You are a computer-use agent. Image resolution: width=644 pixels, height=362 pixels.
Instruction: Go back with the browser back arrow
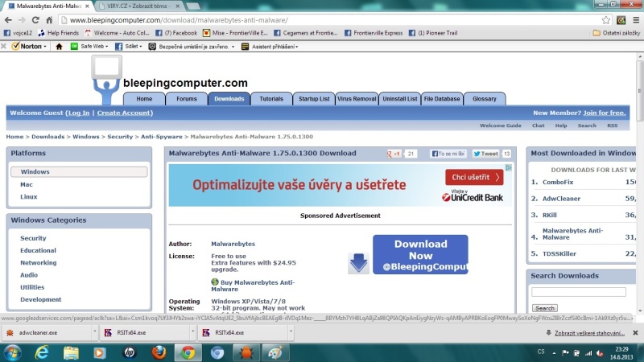[x=8, y=19]
